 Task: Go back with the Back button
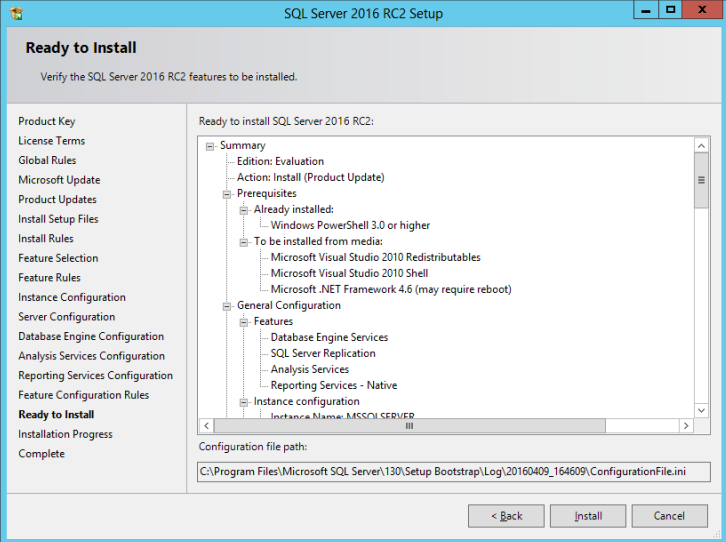[x=506, y=516]
